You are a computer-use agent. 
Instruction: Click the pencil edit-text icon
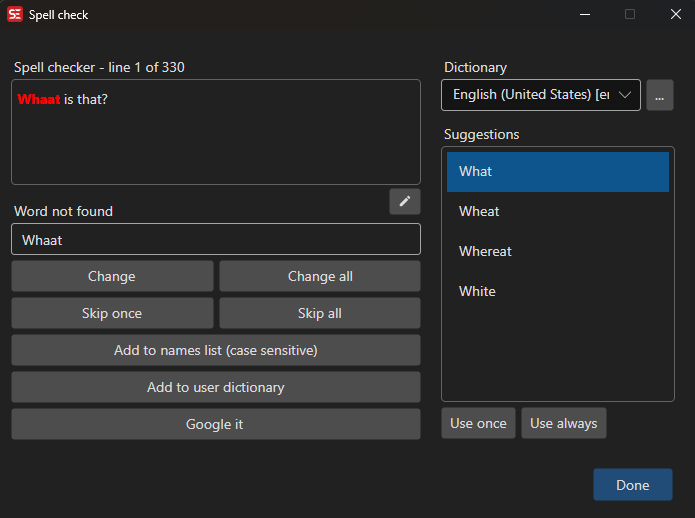tap(405, 202)
